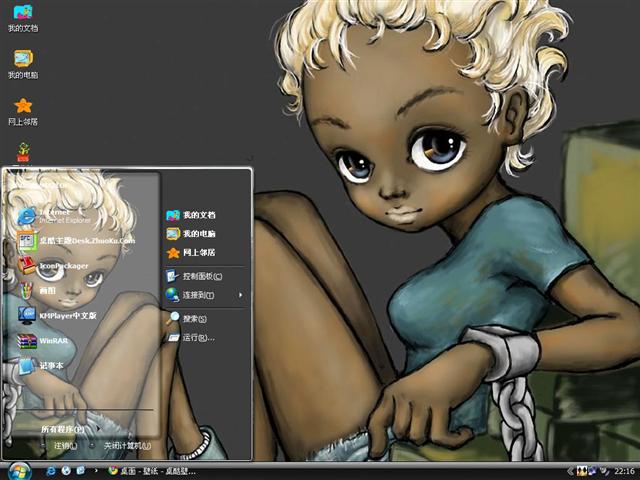Launch IconPackager from Start menu
640x480 pixels.
point(53,266)
